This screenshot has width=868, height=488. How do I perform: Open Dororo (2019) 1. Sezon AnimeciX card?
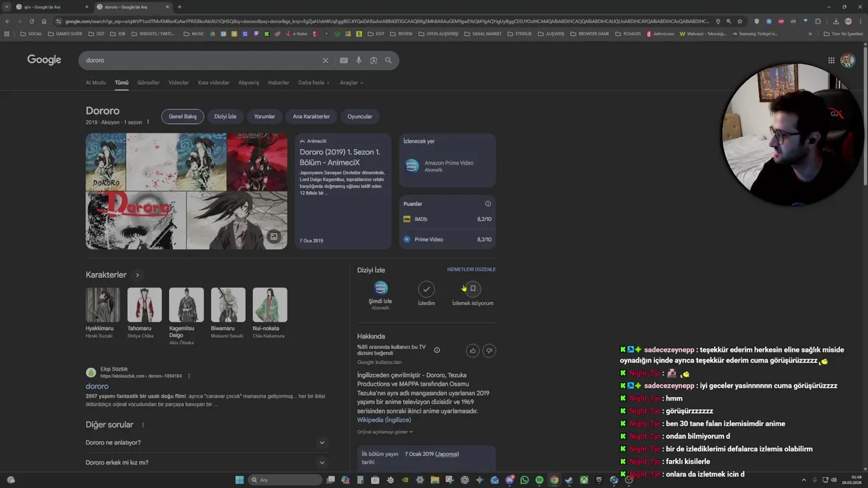point(343,191)
